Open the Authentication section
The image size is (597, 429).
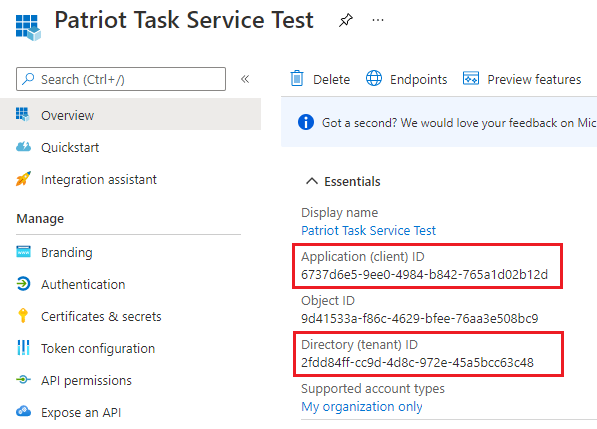coord(83,284)
